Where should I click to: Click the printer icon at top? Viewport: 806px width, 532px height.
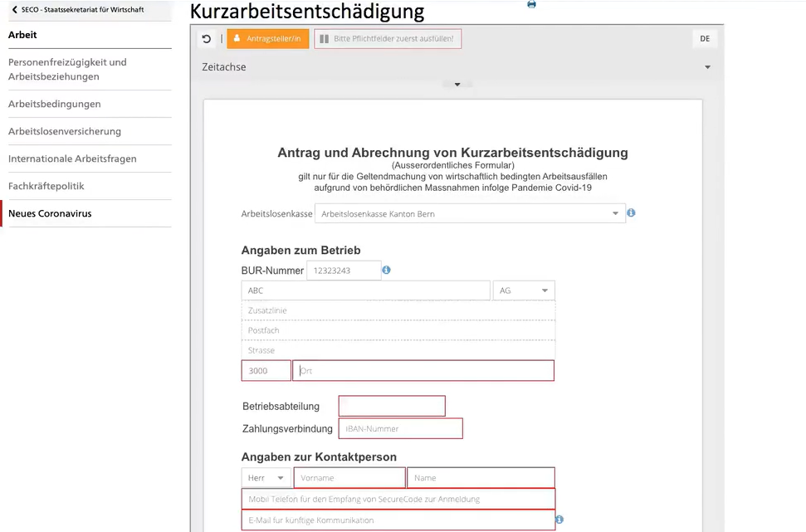[531, 5]
